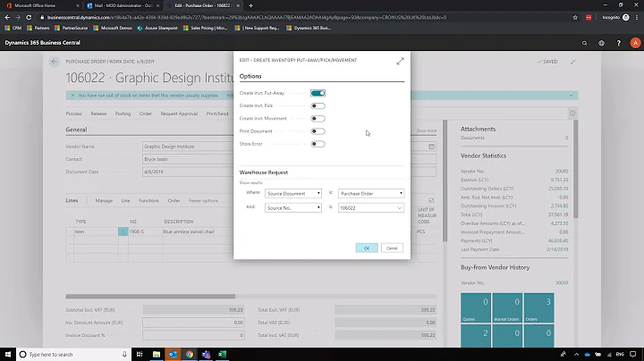Open Outlook from the taskbar
The image size is (644, 361).
pos(173,354)
